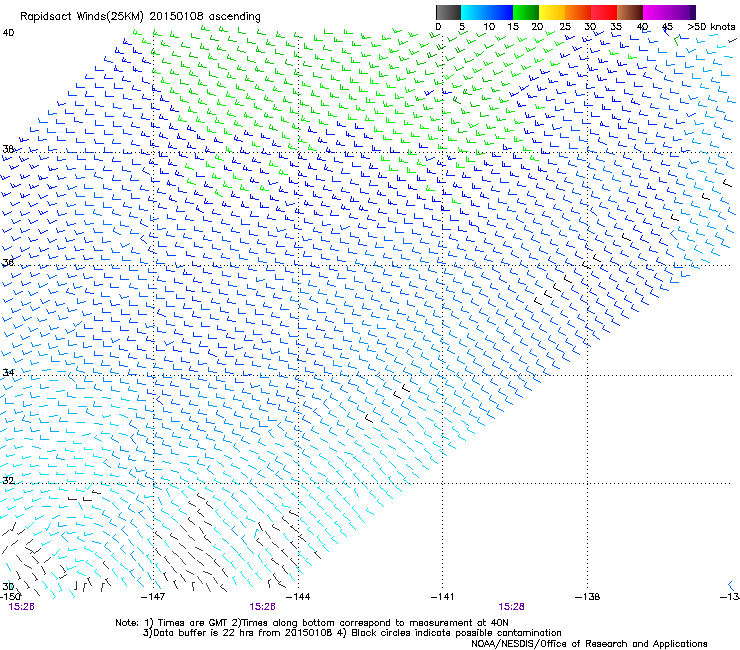Click the 34 latitude axis label
Screen dimensions: 740x650
pyautogui.click(x=8, y=372)
